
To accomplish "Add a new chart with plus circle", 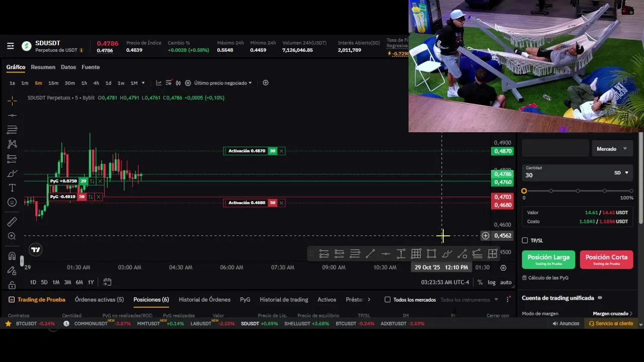I will click(266, 83).
